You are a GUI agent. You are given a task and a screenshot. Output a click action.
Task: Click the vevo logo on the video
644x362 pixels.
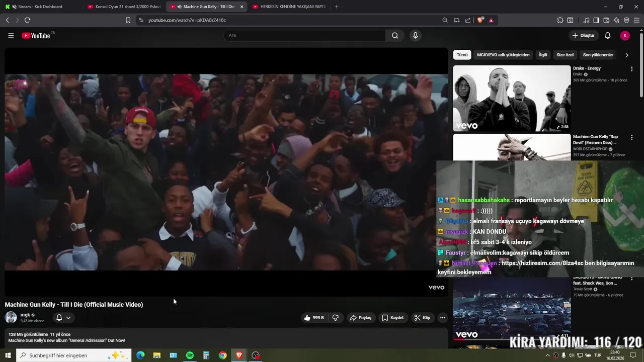[436, 288]
